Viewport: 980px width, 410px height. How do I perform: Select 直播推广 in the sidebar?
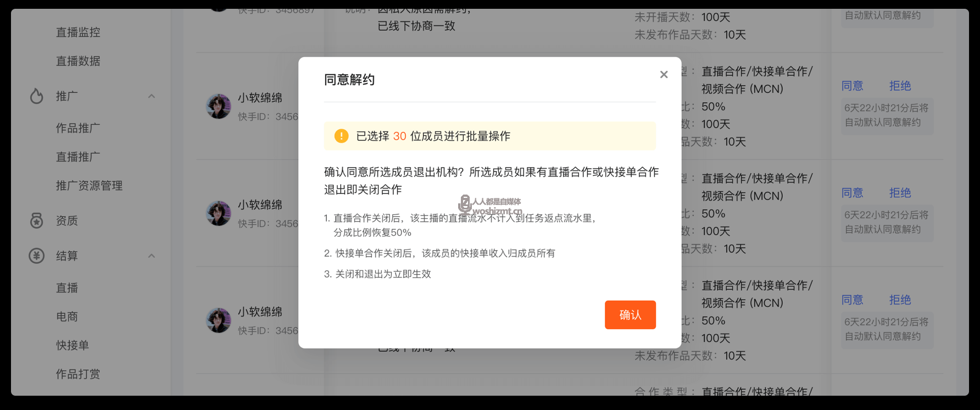(78, 157)
